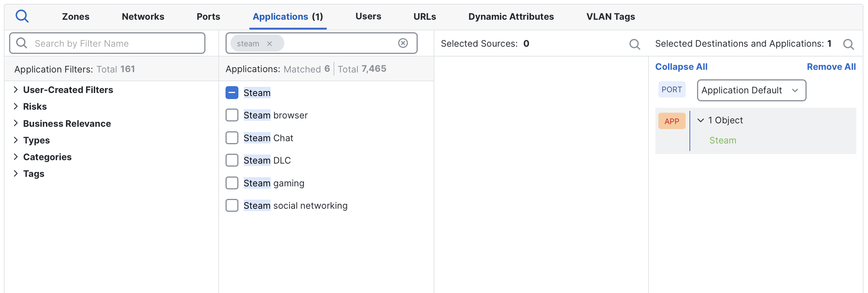The height and width of the screenshot is (293, 868).
Task: Click the Steam gaming label
Action: [x=274, y=183]
